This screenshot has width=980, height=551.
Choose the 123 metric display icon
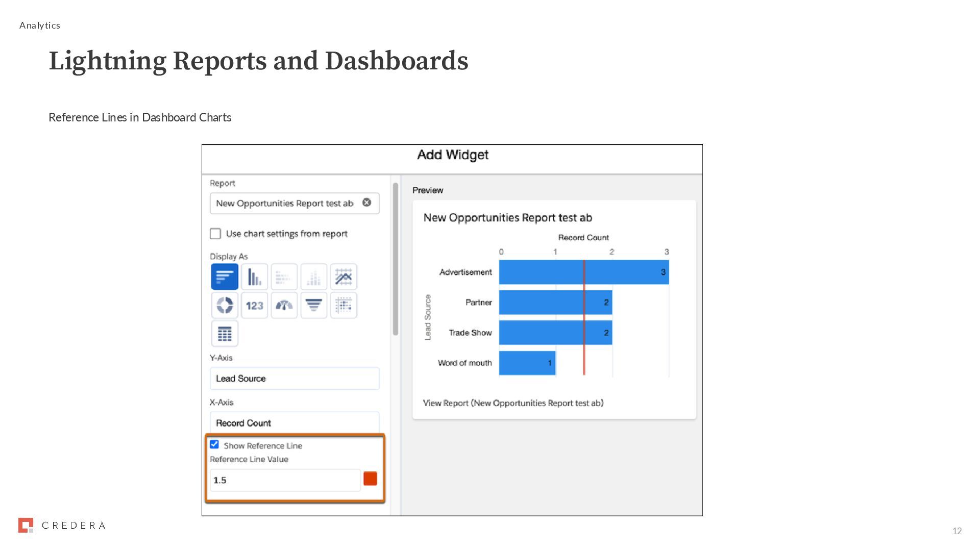(254, 306)
